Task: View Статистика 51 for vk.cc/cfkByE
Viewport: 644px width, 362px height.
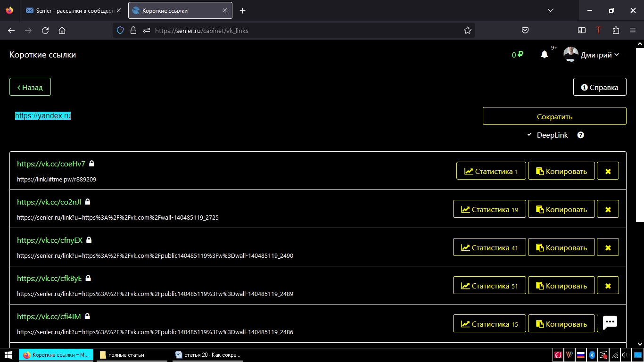Action: [489, 286]
